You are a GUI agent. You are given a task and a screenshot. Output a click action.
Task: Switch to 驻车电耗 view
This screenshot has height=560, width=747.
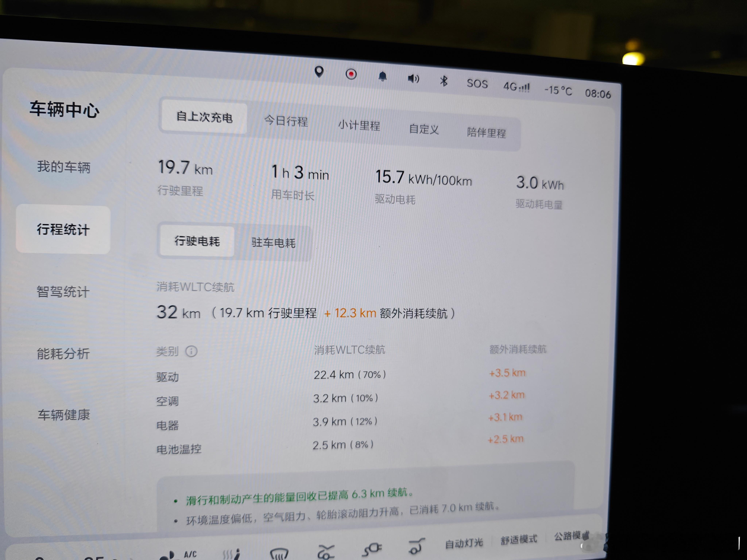pos(273,243)
